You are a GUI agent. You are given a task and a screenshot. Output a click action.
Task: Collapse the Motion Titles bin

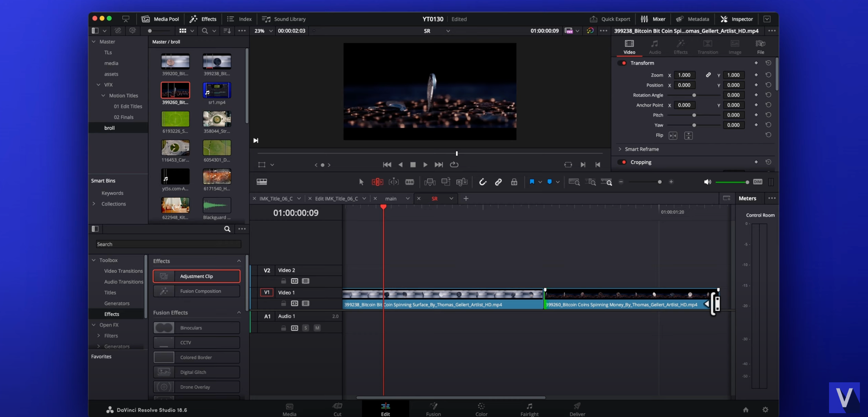point(103,96)
